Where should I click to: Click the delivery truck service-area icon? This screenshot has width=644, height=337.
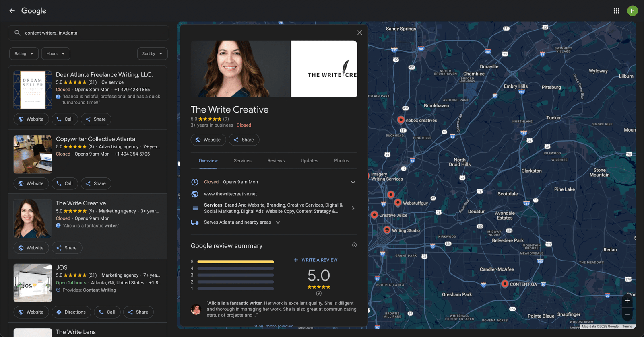[x=195, y=222]
